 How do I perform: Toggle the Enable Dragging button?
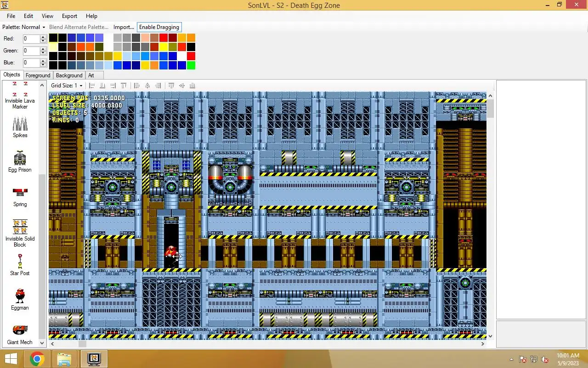click(x=159, y=27)
